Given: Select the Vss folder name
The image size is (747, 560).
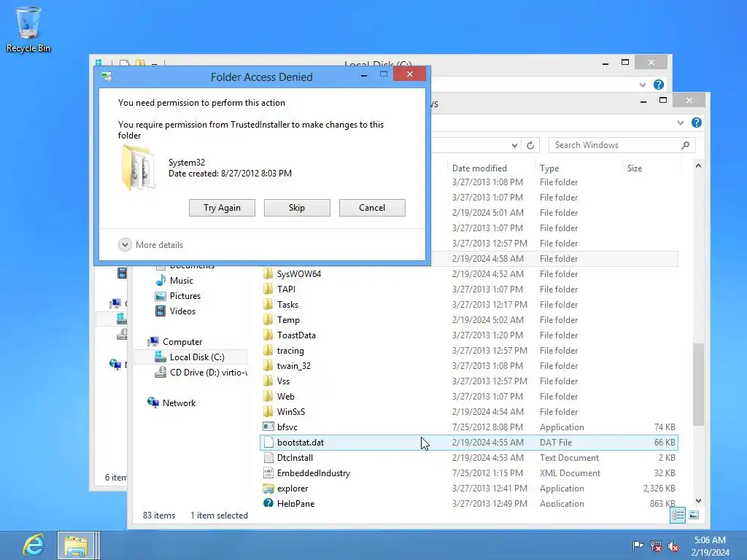Looking at the screenshot, I should [283, 381].
